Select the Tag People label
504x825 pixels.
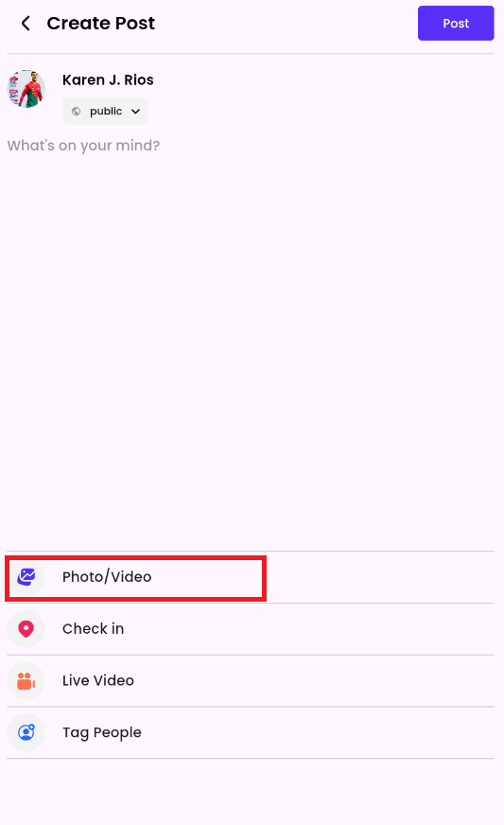coord(101,733)
